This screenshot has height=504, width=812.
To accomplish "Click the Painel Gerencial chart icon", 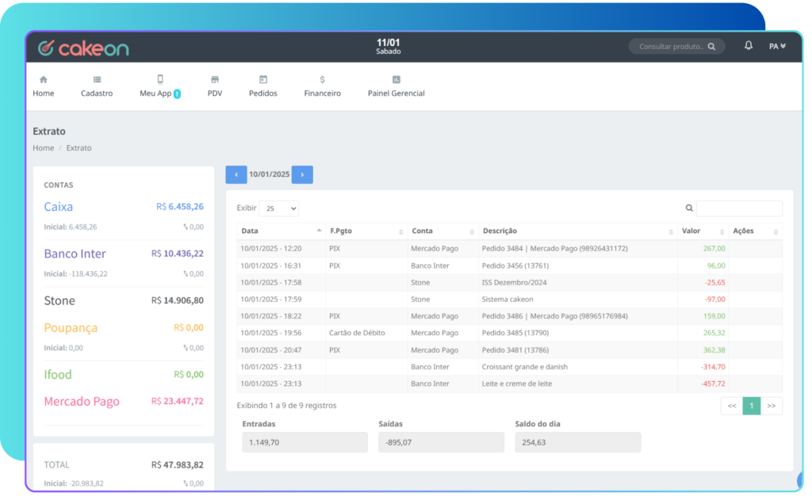I will [x=396, y=80].
